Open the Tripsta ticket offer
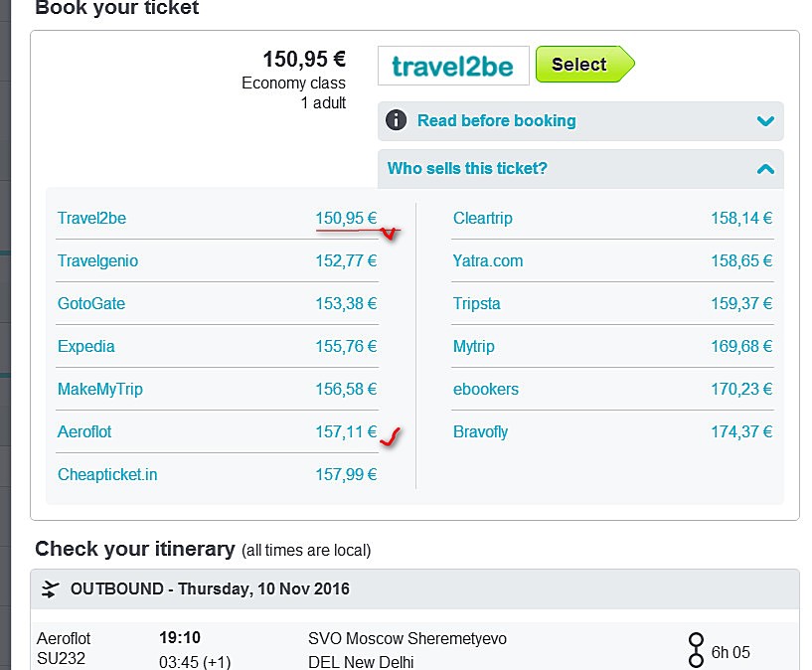This screenshot has height=670, width=812. coord(477,304)
